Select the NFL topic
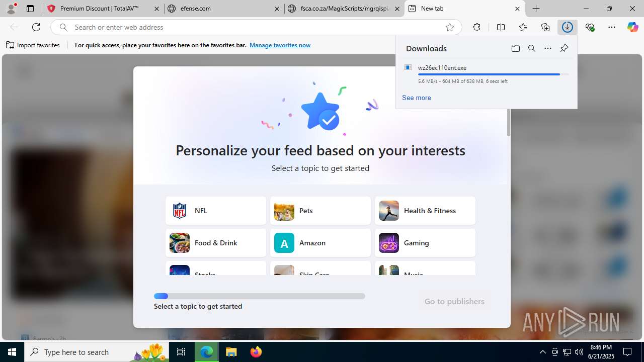 [x=216, y=211]
